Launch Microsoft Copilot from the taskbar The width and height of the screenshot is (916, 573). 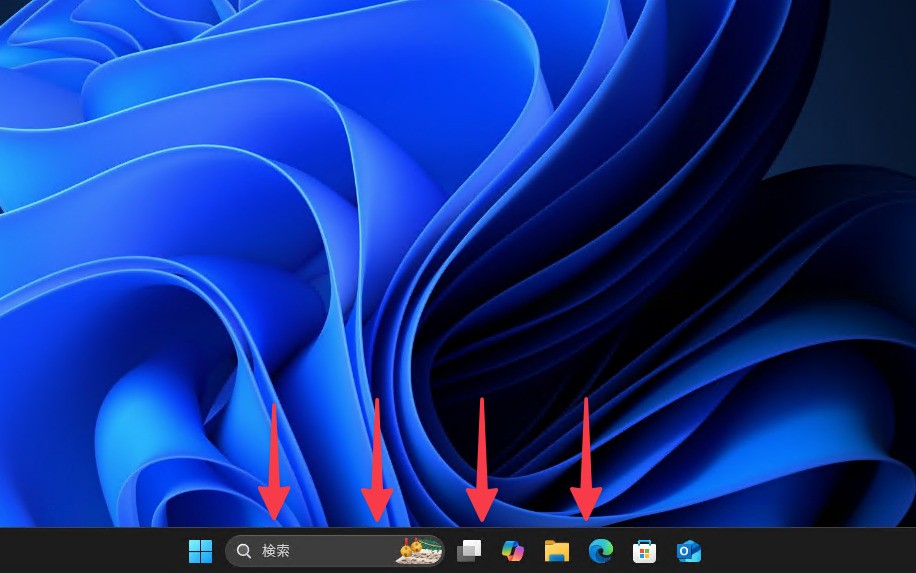point(513,551)
